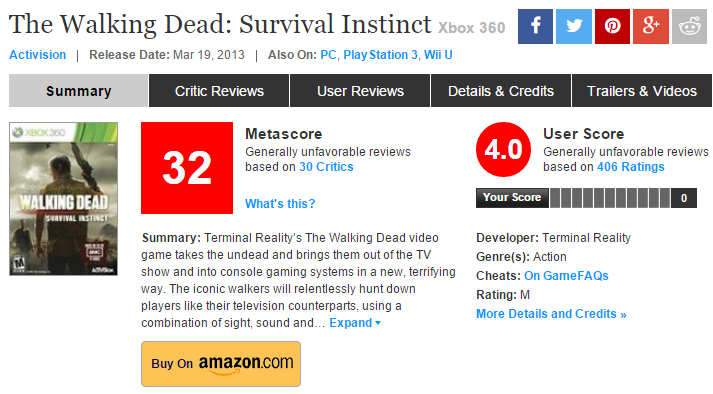The height and width of the screenshot is (394, 713).
Task: Set your score on rating bar
Action: (610, 198)
